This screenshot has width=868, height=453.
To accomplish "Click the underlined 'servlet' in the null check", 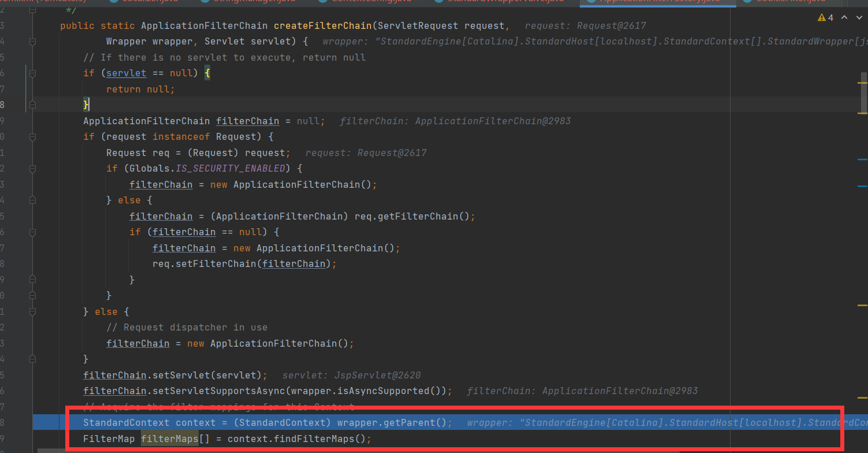I will click(x=126, y=73).
